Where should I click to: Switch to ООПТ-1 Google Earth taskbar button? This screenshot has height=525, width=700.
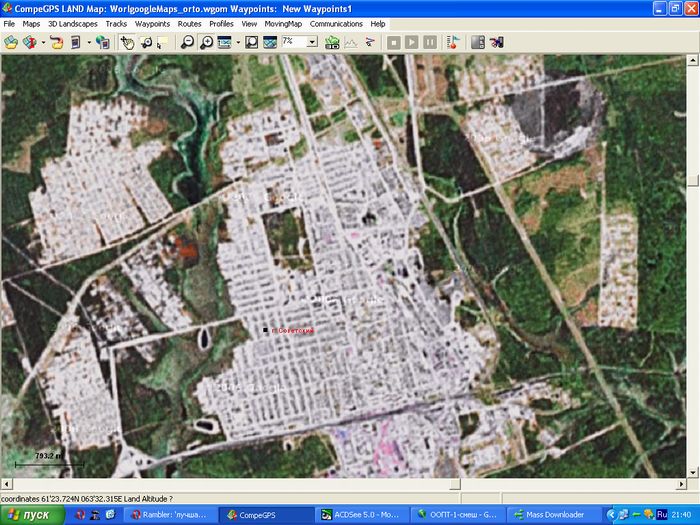(x=459, y=515)
